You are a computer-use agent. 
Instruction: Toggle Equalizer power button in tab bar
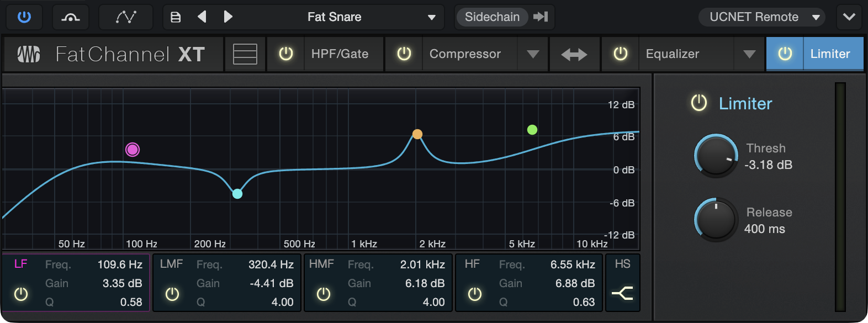[621, 54]
